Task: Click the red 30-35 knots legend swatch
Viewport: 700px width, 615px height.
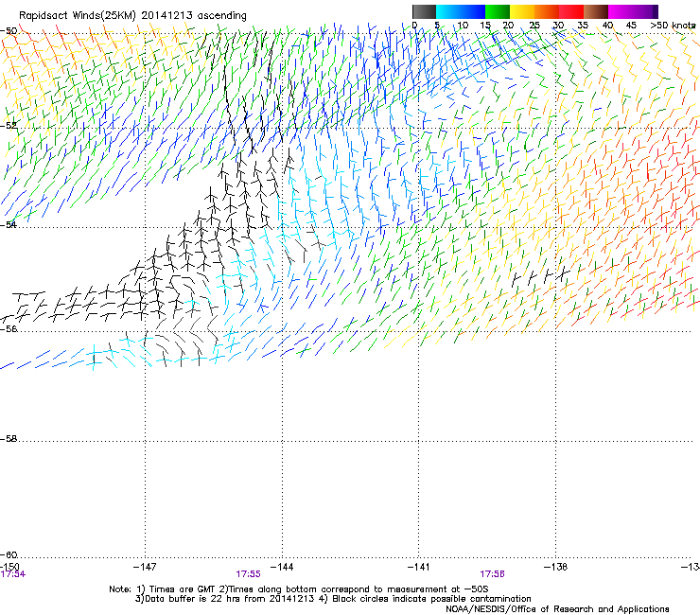Action: pos(571,11)
